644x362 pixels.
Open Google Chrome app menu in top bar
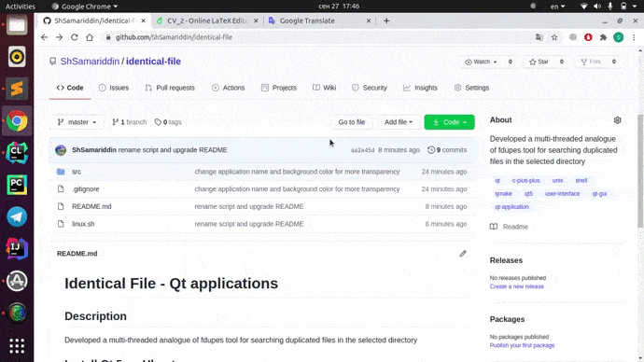click(85, 7)
